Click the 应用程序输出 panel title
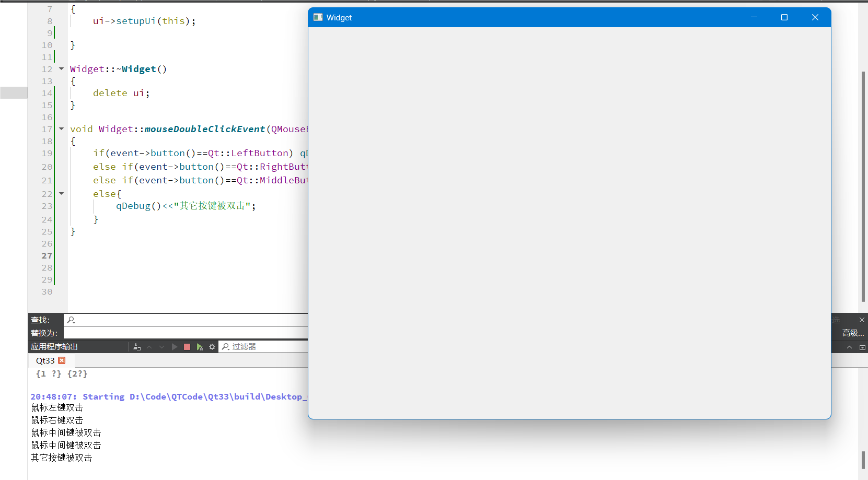Screen dimensions: 868x480 [54, 347]
